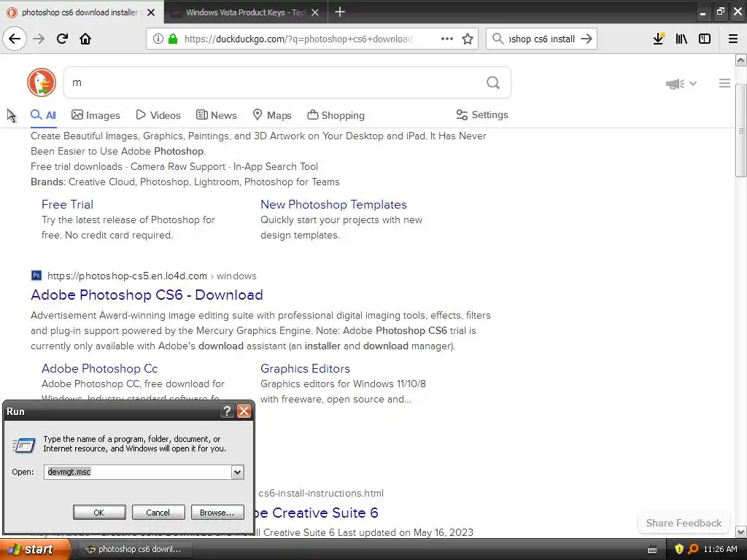Image resolution: width=747 pixels, height=560 pixels.
Task: Select the Maps search category
Action: click(272, 114)
